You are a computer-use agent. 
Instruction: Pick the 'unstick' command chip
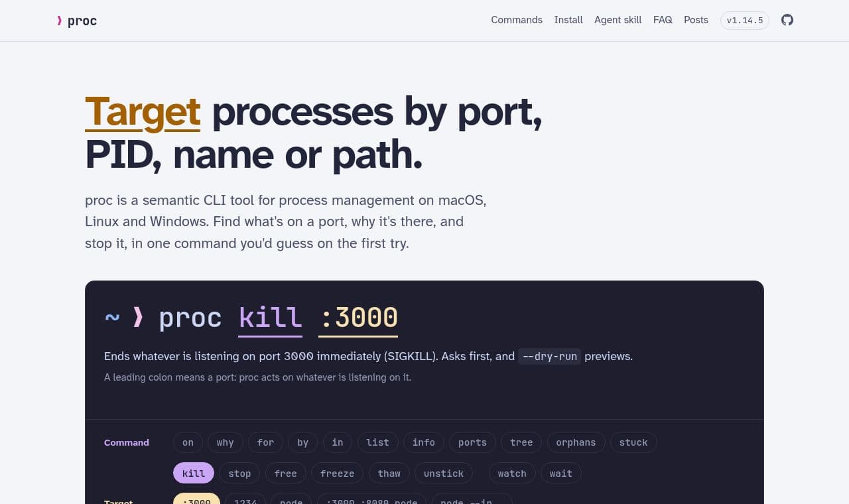point(444,473)
